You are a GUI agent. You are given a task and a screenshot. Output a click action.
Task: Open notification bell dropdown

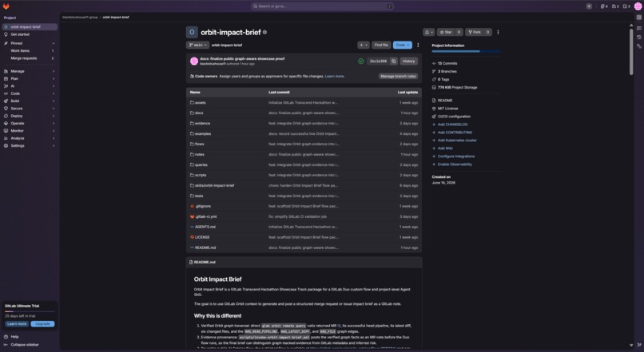pos(429,32)
